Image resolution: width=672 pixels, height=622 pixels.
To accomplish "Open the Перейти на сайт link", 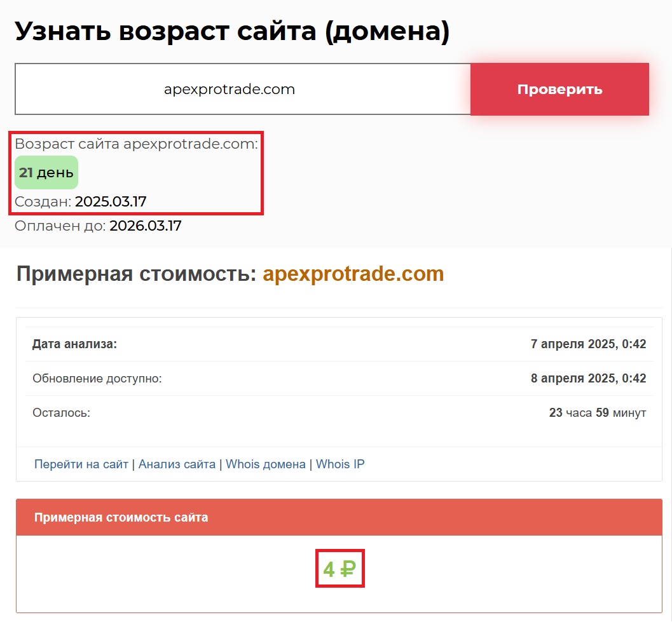I will click(x=81, y=464).
